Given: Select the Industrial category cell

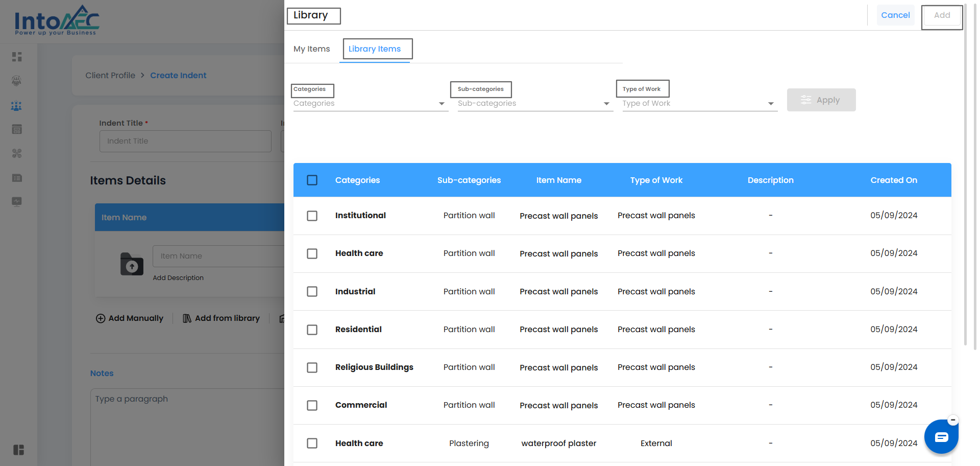Looking at the screenshot, I should 355,292.
